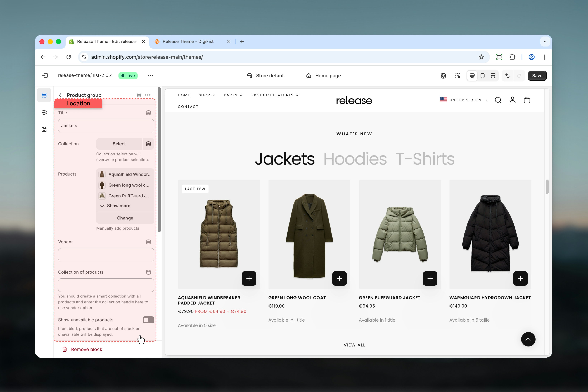Open the Sections panel in sidebar
The width and height of the screenshot is (588, 392).
coord(44,95)
